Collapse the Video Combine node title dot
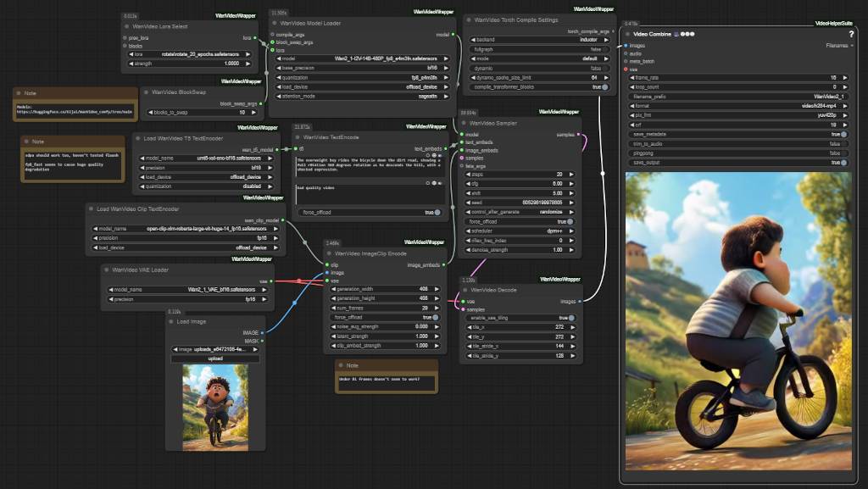868x489 pixels. [628, 34]
